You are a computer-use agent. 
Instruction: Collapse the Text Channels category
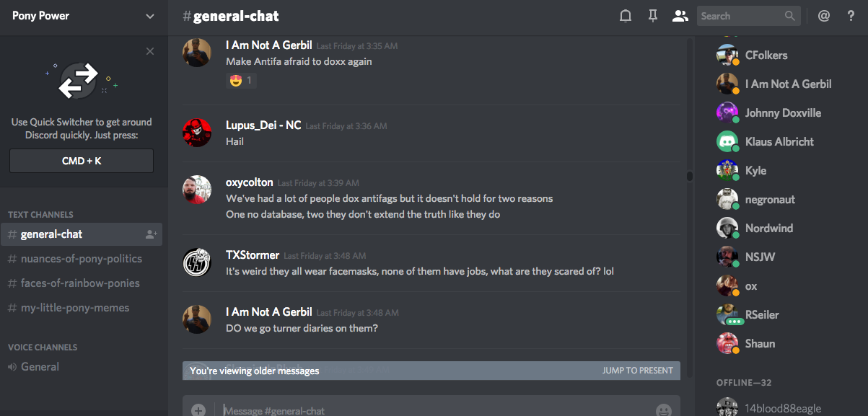pos(40,214)
